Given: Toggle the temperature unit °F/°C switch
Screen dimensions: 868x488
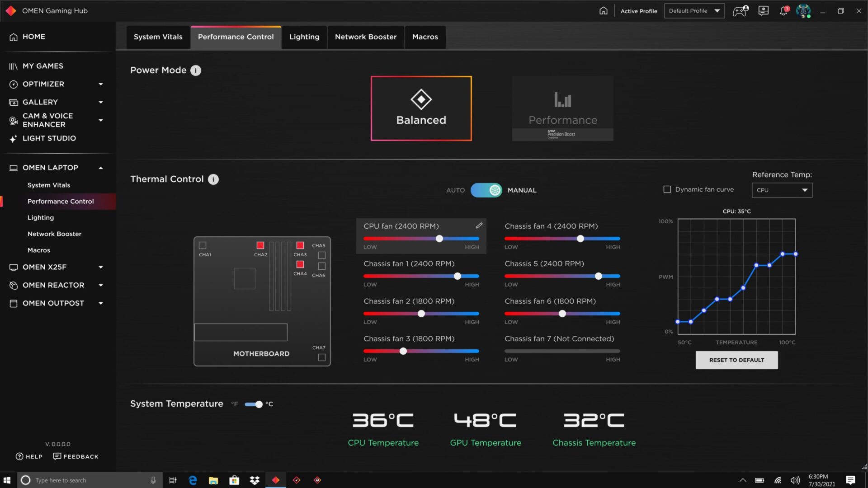Looking at the screenshot, I should pos(254,404).
